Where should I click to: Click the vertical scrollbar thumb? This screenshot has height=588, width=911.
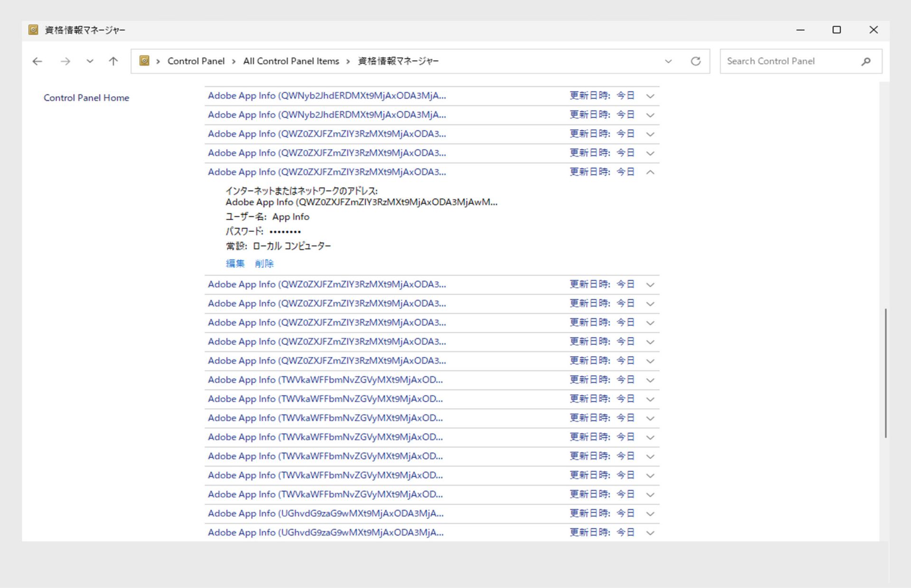coord(885,373)
